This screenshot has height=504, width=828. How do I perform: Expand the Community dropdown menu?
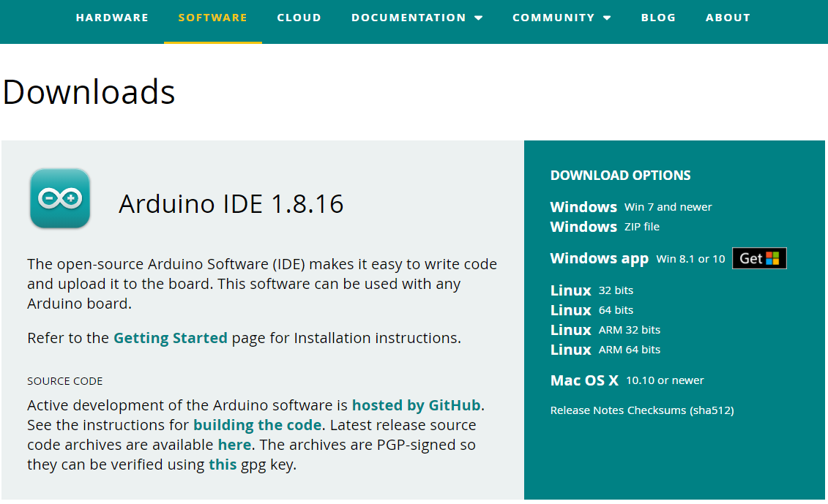click(x=562, y=18)
